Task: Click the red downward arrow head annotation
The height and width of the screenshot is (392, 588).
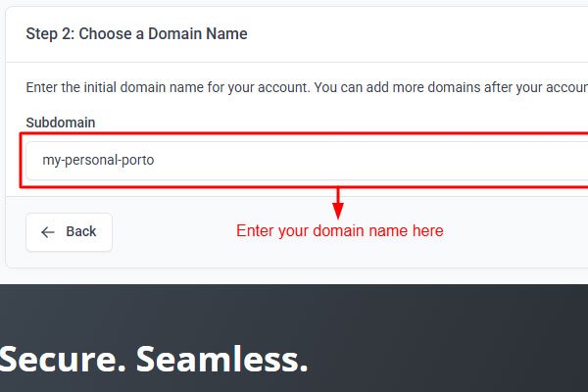Action: 339,211
